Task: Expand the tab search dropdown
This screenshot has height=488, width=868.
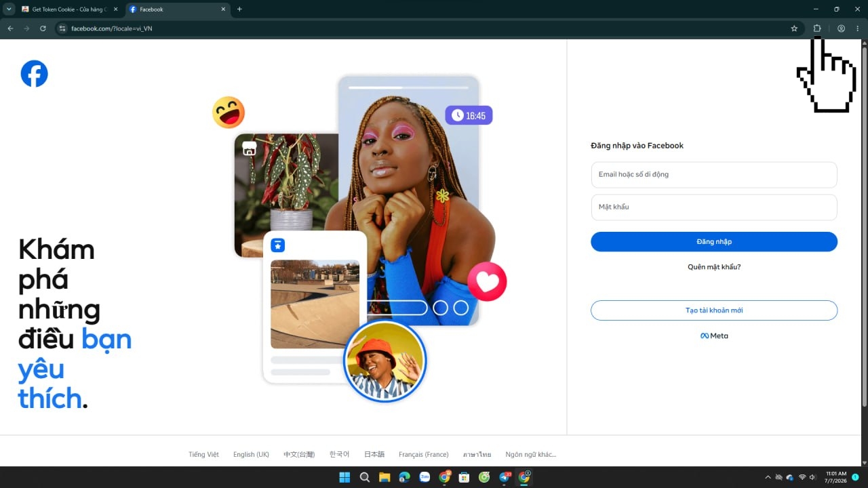Action: click(9, 9)
